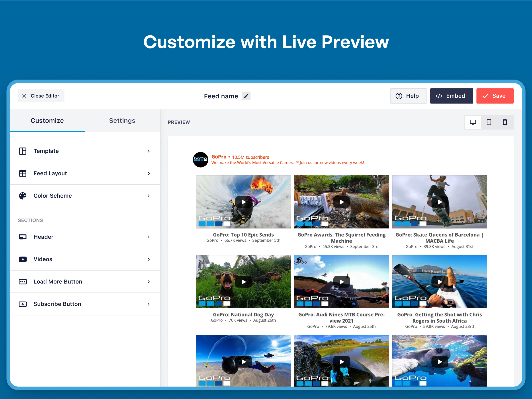Open the Template menu item
532x399 pixels.
tap(85, 151)
